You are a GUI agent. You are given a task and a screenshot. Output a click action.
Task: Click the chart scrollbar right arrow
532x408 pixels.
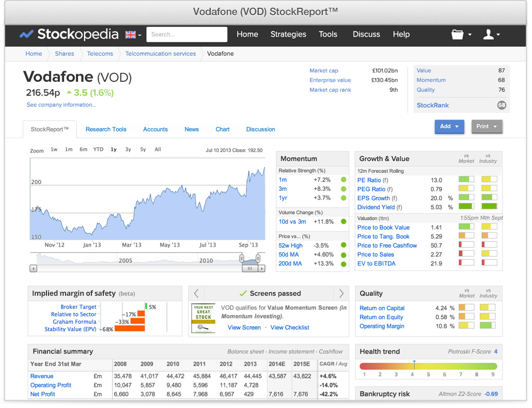[261, 268]
